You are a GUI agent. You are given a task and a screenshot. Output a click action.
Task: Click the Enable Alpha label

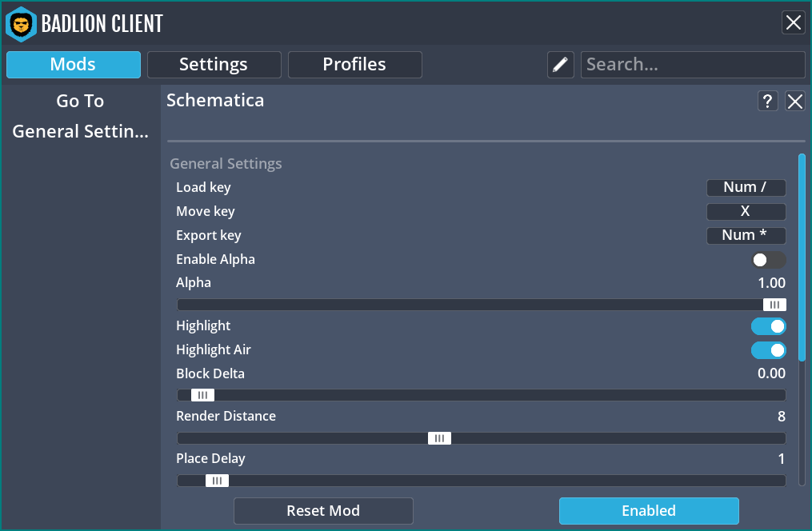(215, 259)
